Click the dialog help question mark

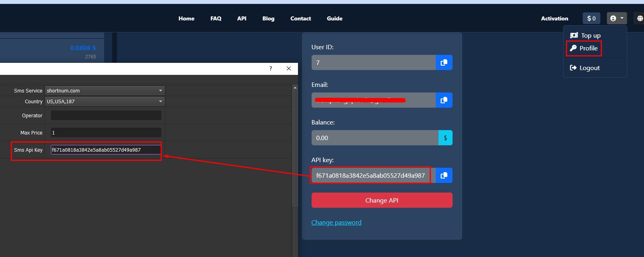[271, 68]
